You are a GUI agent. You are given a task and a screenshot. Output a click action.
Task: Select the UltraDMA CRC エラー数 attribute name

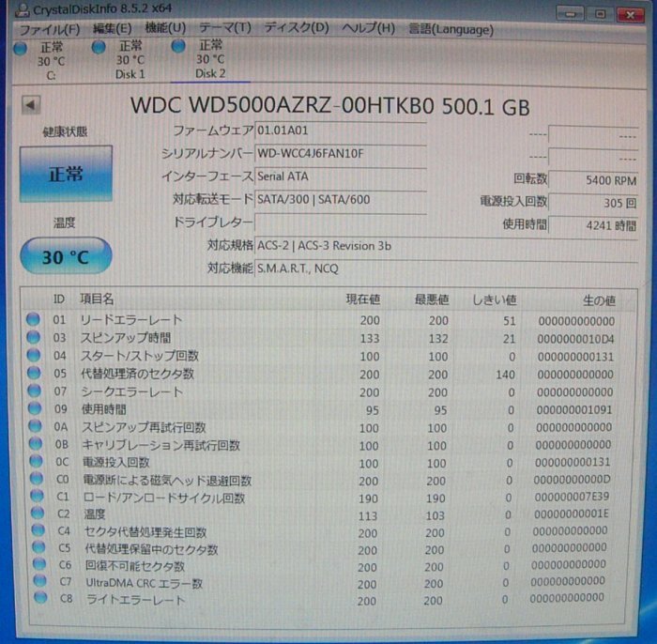(145, 583)
